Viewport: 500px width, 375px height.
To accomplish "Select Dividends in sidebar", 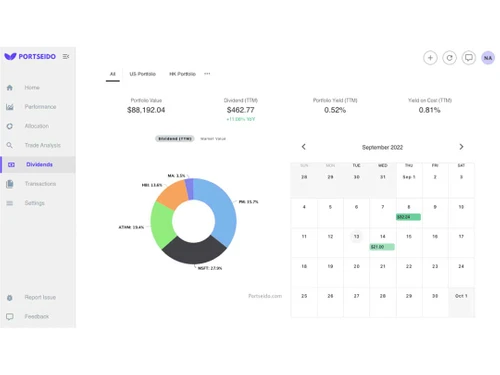I will pos(39,164).
